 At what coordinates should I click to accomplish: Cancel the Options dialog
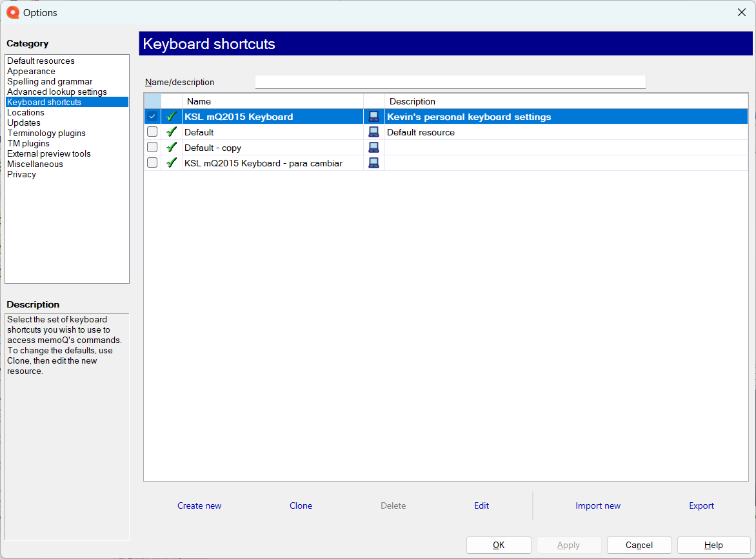pyautogui.click(x=639, y=545)
